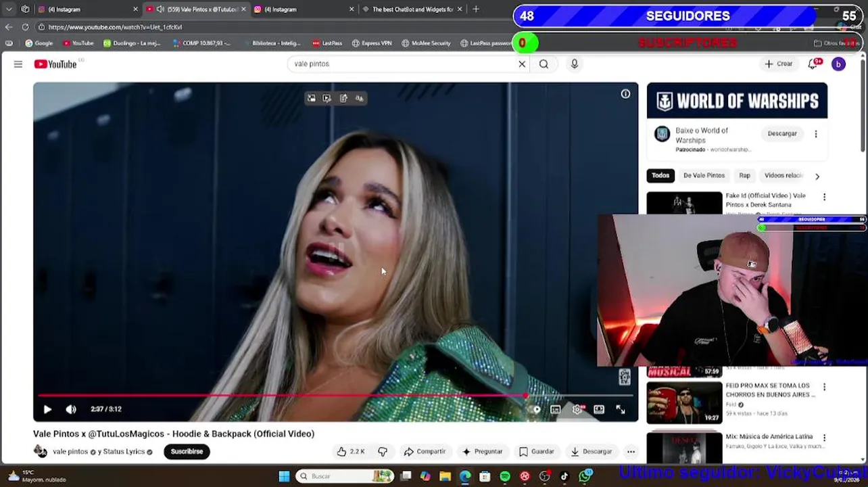Screen dimensions: 868x487
Task: Open the FEID PRO MAX video thumbnail
Action: tap(684, 403)
